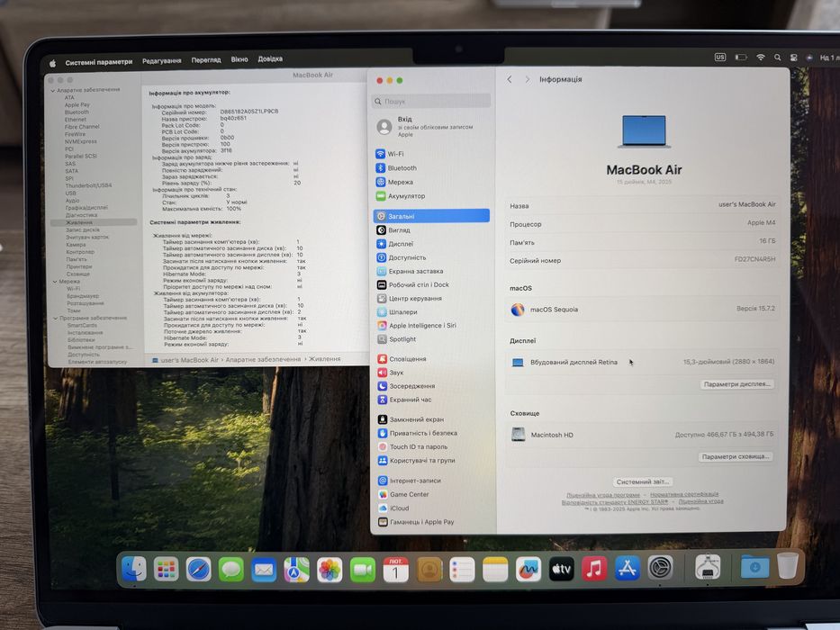Screen dimensions: 840x630
Task: Open Довідка menu
Action: point(270,58)
